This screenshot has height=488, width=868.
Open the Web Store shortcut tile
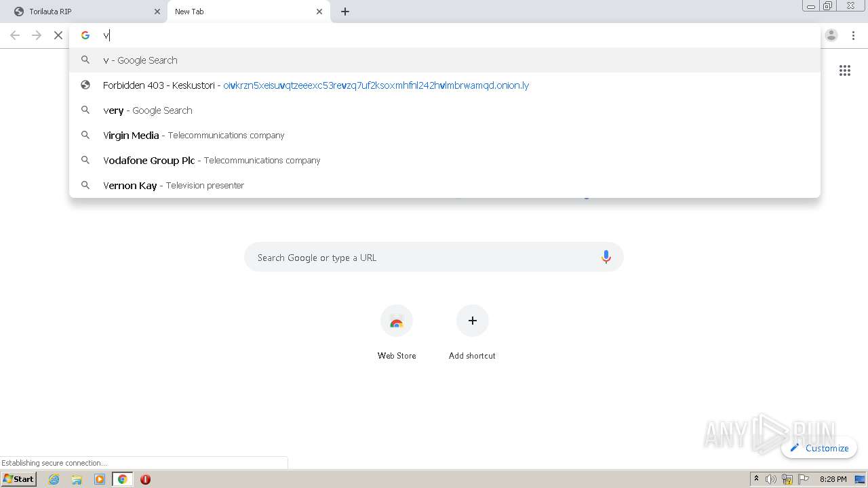(397, 321)
